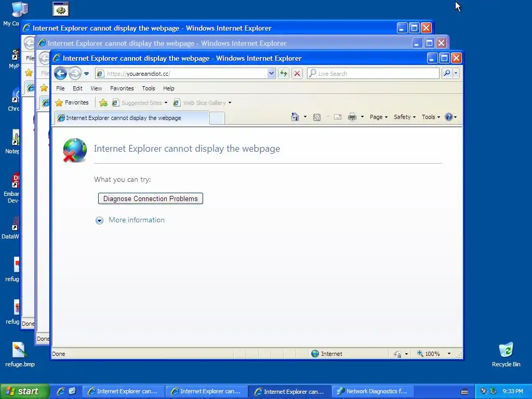Select the gear window icon on desktop top
Image resolution: width=532 pixels, height=399 pixels.
(x=61, y=9)
